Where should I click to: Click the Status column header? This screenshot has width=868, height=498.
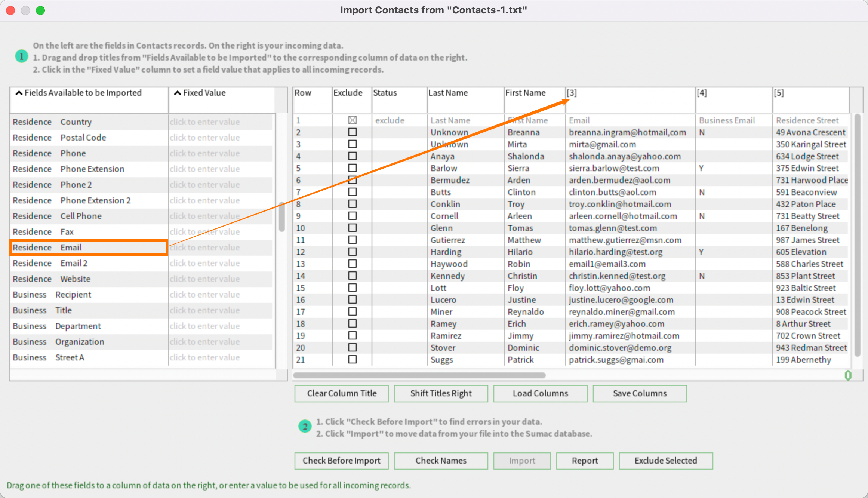click(399, 99)
